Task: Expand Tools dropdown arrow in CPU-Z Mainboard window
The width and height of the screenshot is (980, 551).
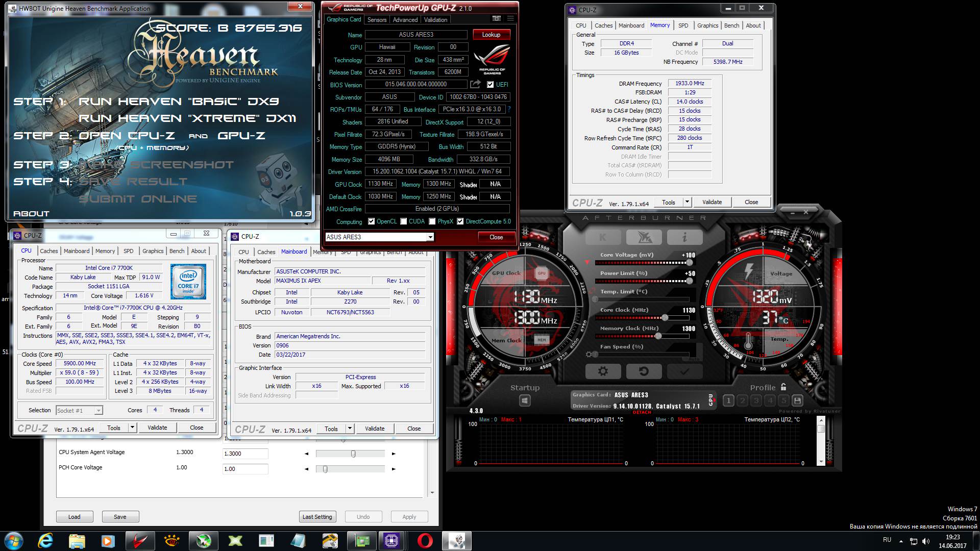Action: [x=350, y=429]
